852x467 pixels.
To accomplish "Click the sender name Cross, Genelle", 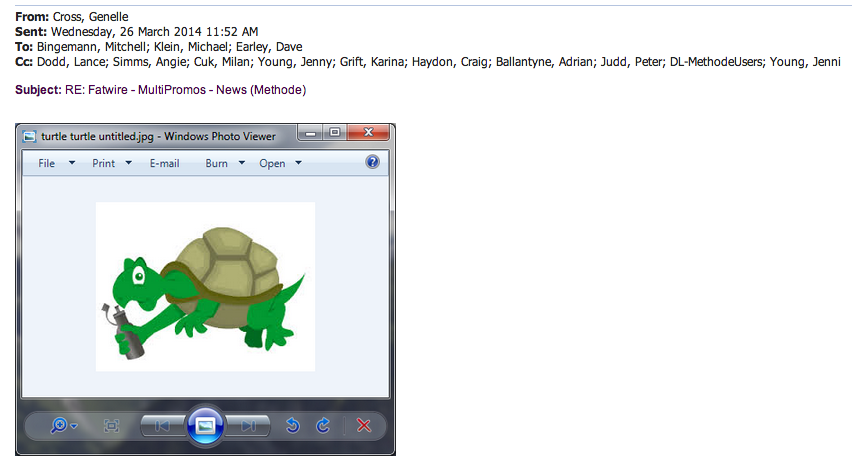I will (x=90, y=16).
